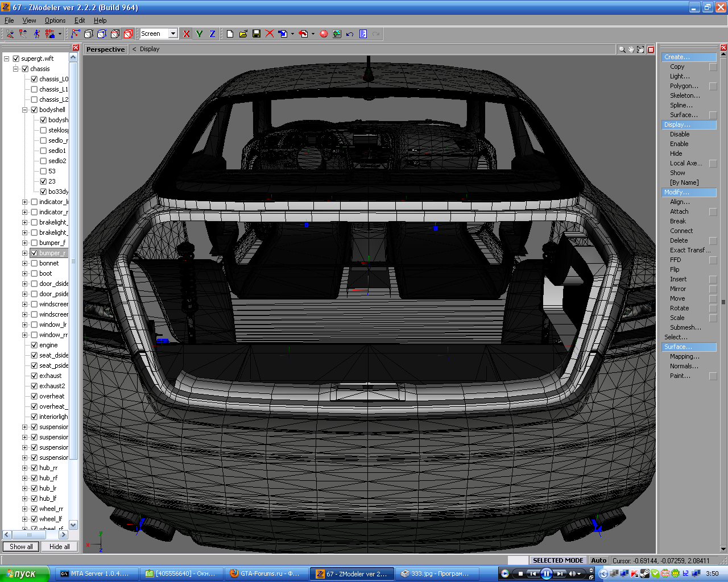Click the Save file toolbar icon

click(257, 34)
